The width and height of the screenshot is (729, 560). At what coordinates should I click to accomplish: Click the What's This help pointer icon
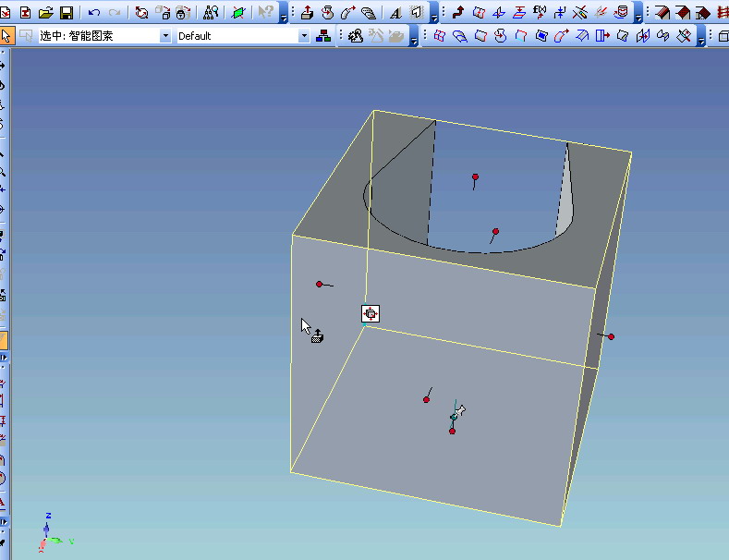[x=265, y=12]
